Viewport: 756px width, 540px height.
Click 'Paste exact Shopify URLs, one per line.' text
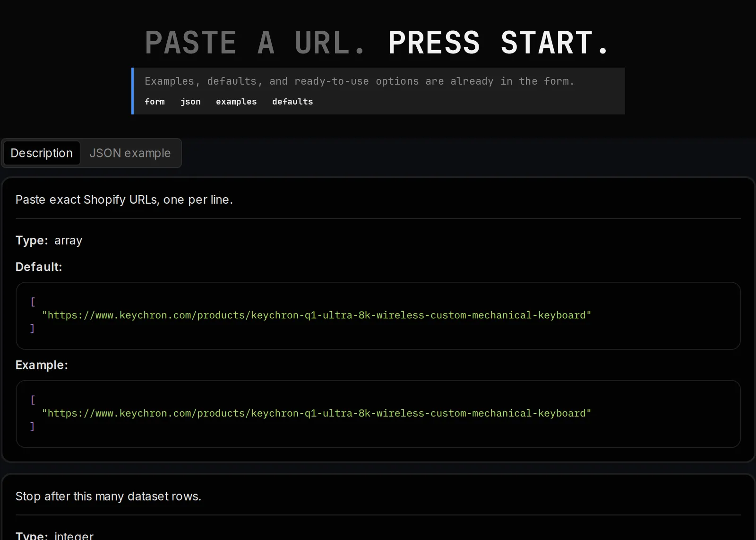click(x=124, y=200)
